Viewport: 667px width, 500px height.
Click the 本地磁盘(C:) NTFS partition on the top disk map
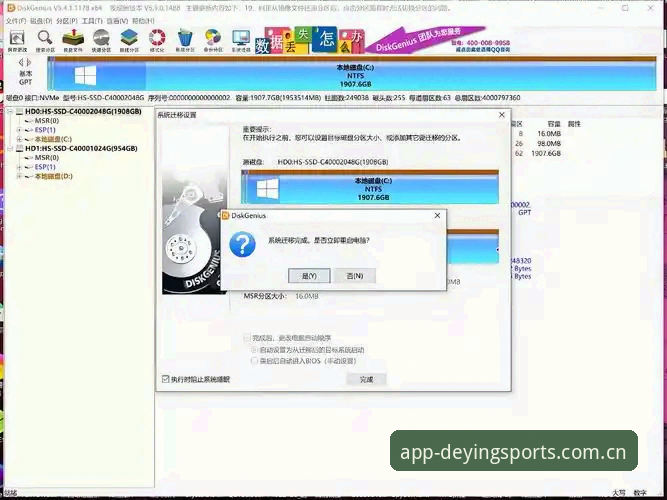pyautogui.click(x=355, y=75)
